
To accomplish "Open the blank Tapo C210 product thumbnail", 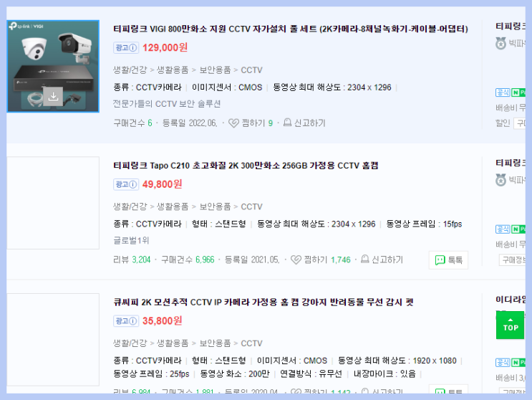I will pyautogui.click(x=53, y=203).
